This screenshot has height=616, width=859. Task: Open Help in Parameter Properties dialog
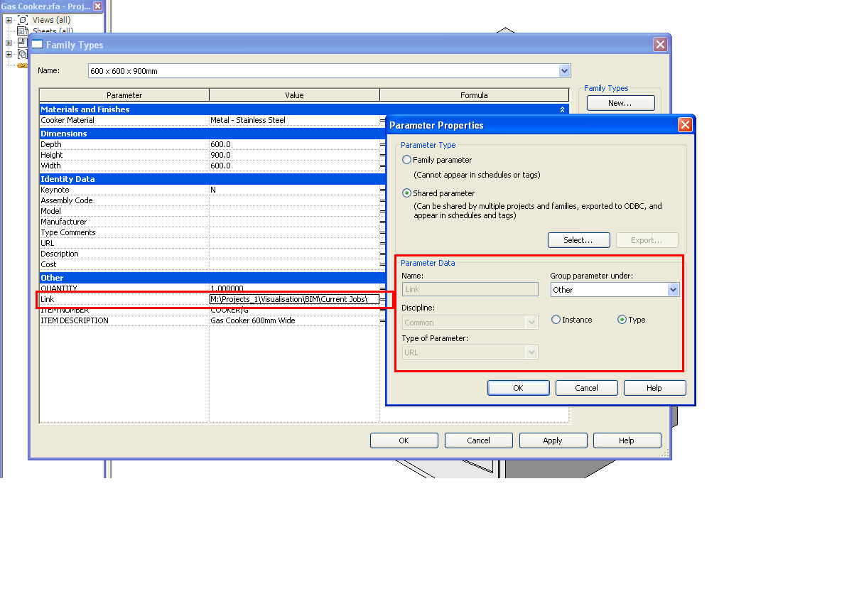(654, 388)
